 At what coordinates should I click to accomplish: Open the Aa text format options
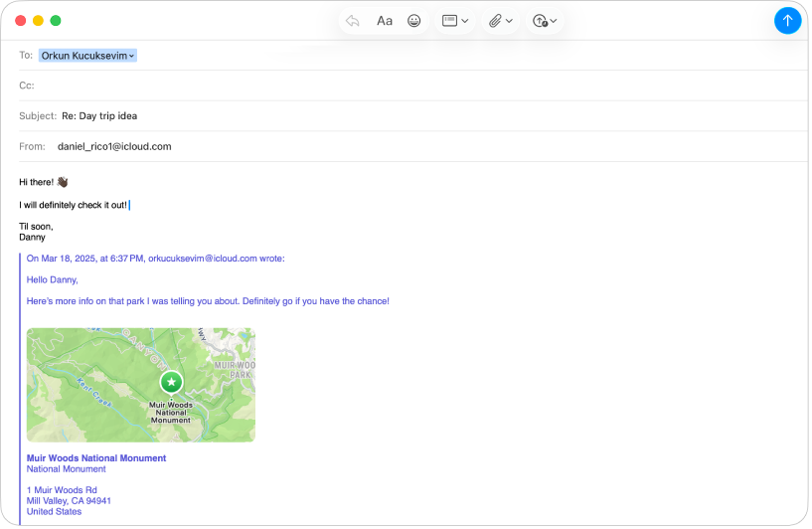pyautogui.click(x=386, y=21)
